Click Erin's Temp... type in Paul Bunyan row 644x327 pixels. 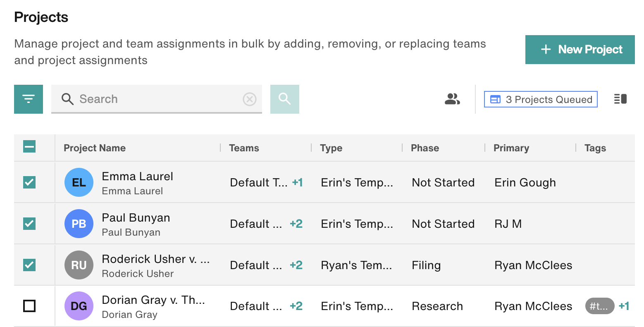(357, 224)
